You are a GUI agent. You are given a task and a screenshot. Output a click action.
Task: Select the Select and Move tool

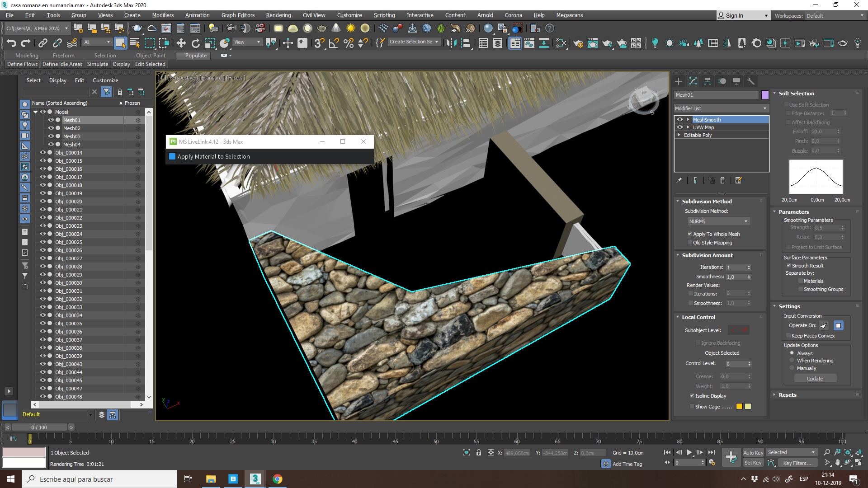coord(181,43)
